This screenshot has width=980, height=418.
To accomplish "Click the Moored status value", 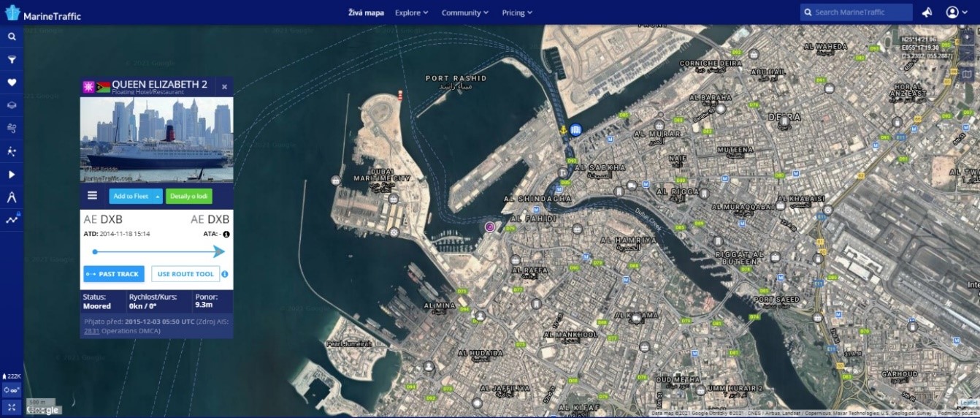I will pos(97,306).
